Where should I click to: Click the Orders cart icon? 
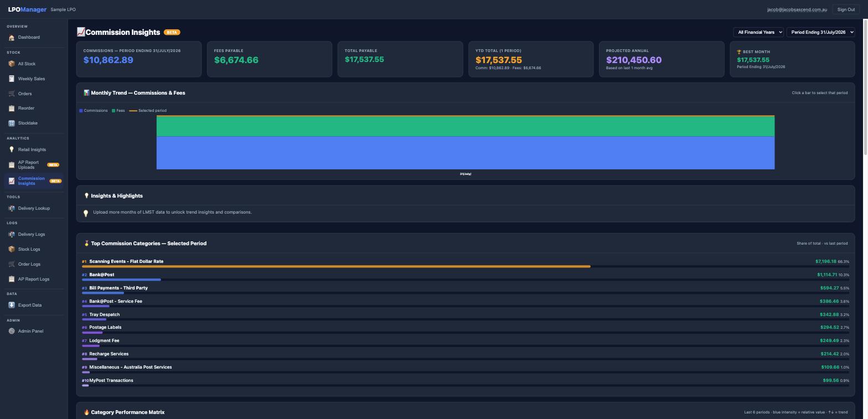pos(12,94)
